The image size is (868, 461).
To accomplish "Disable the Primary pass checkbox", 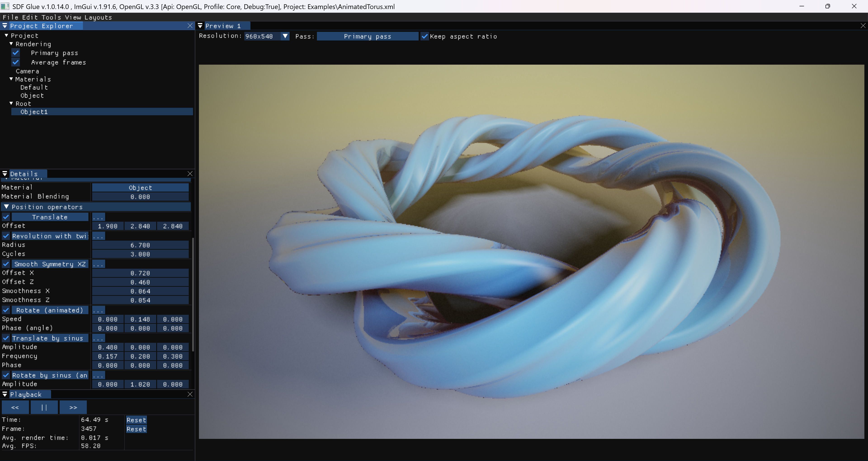I will click(x=16, y=53).
